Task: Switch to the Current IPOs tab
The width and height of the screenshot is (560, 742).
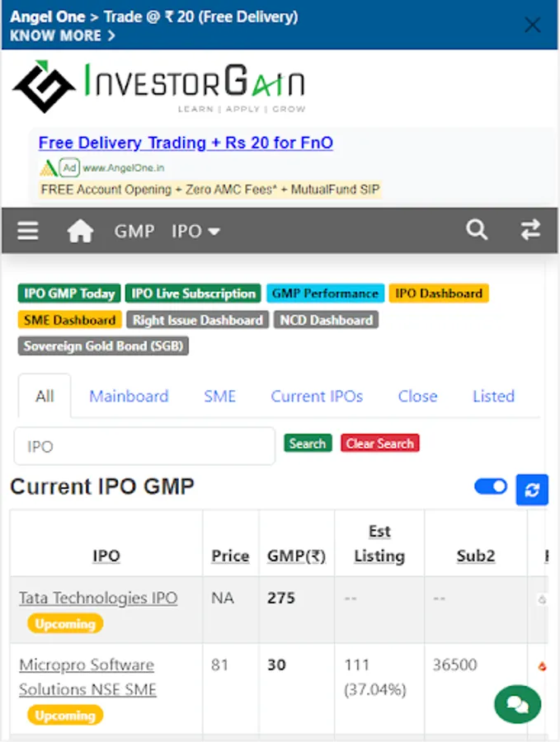Action: [x=317, y=396]
